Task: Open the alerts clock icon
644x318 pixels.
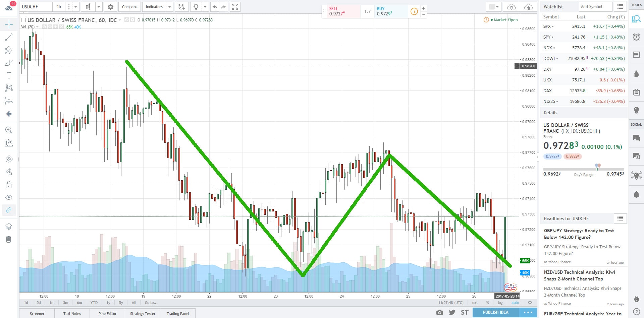Action: click(636, 37)
